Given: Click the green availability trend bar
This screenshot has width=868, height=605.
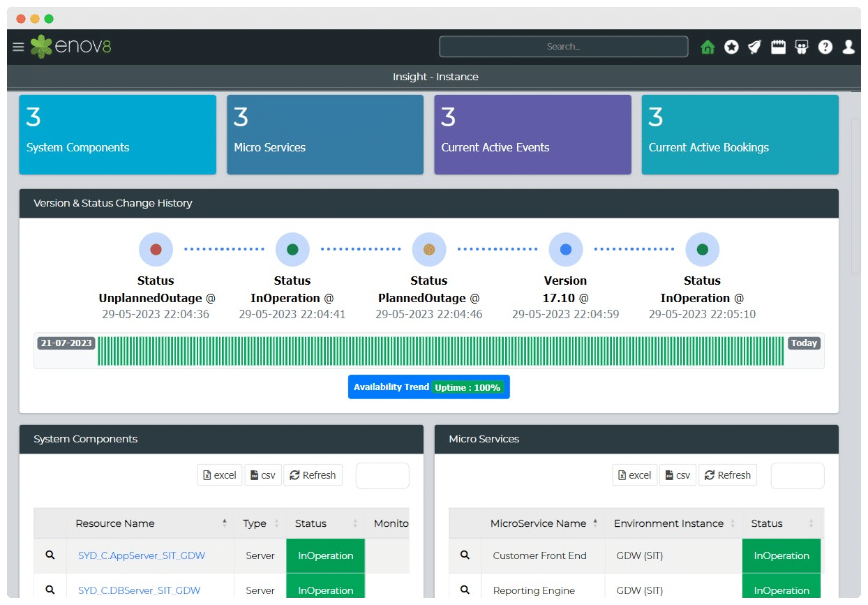Looking at the screenshot, I should click(440, 350).
